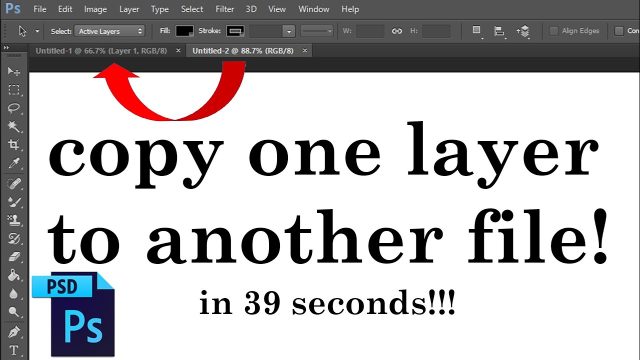
Task: Select the Paint Bucket tool
Action: pyautogui.click(x=13, y=276)
